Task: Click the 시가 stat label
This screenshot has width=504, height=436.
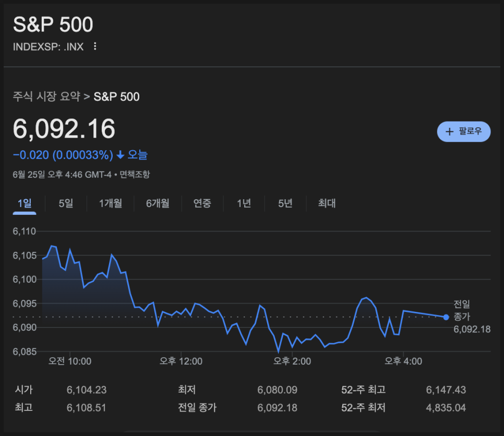Action: (x=24, y=390)
